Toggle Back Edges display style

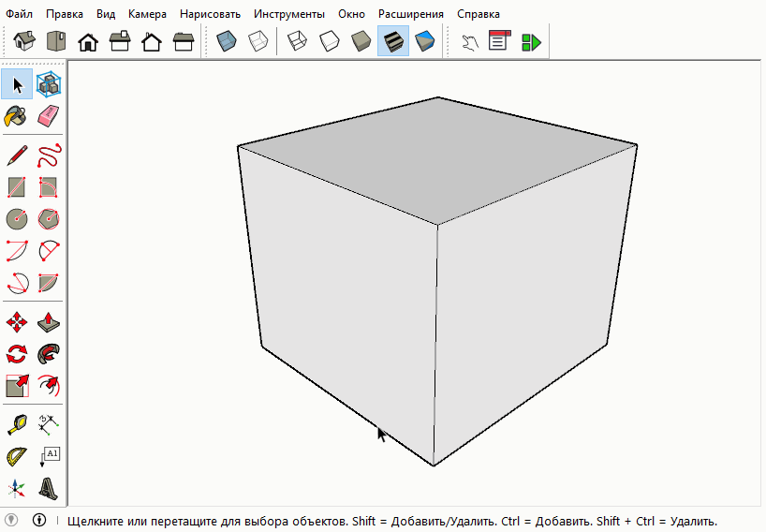258,41
